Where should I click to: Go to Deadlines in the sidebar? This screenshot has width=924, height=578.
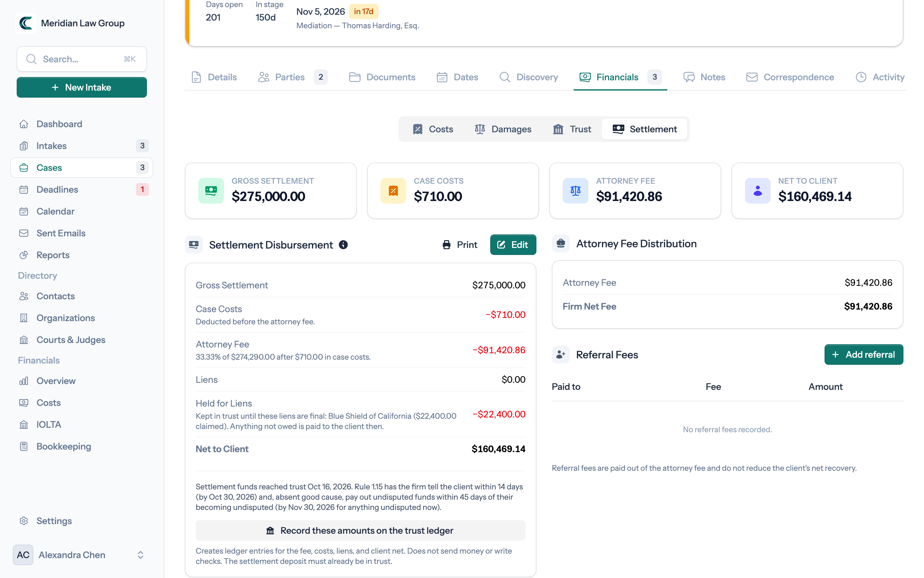coord(82,189)
